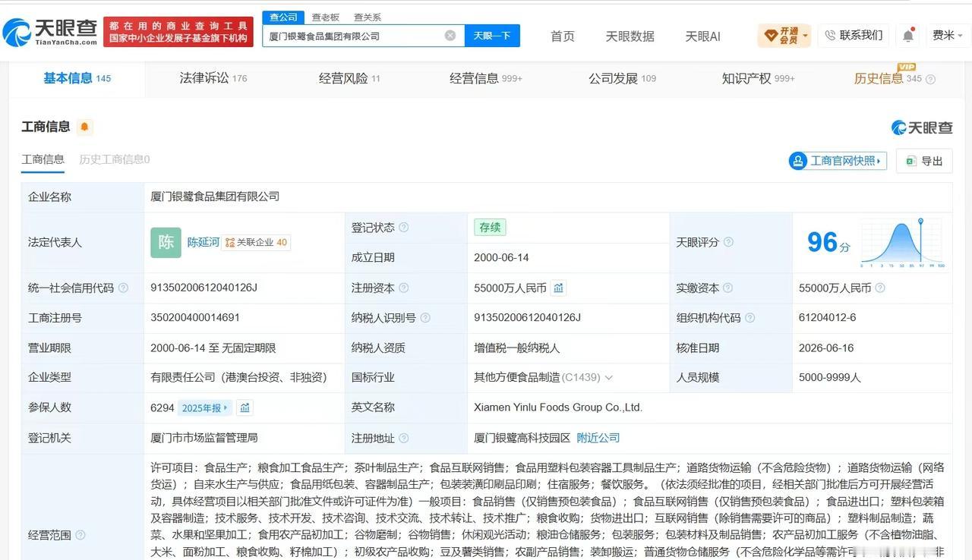The width and height of the screenshot is (972, 560).
Task: Click the bell icon next to 工商信息 heading
Action: (84, 127)
